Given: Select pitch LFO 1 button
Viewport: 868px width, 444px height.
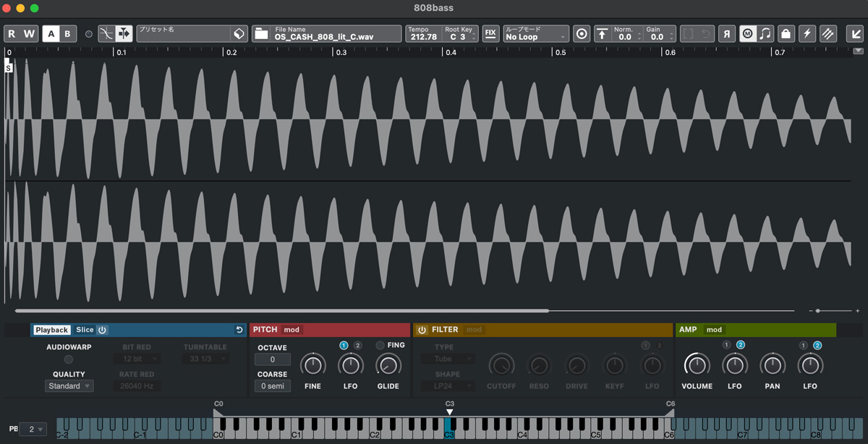Looking at the screenshot, I should (344, 345).
